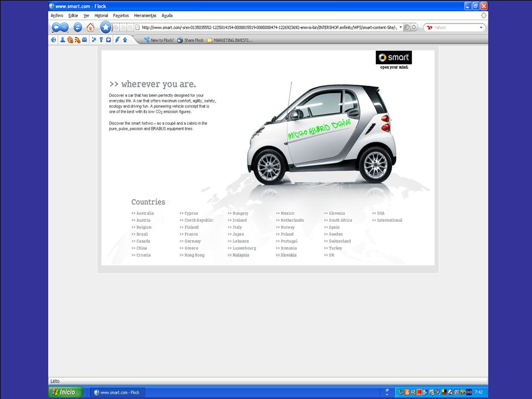Click the taskbar clock showing 7:42
Viewport: 532px width, 399px height.
tap(479, 392)
